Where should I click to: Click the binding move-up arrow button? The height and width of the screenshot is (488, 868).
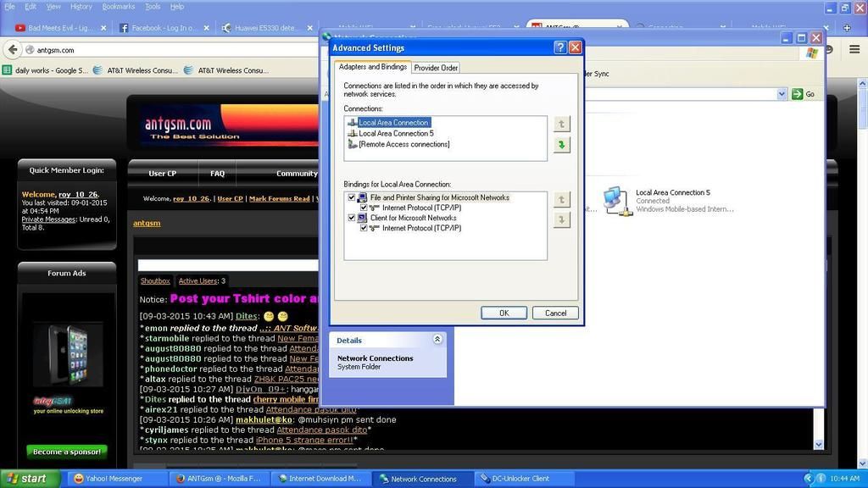[x=561, y=200]
